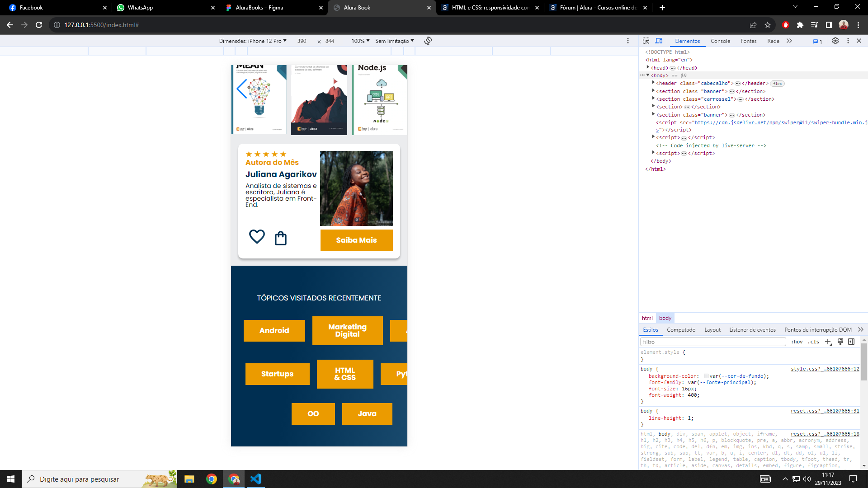Show more Styles pane tabs
Image resolution: width=868 pixels, height=488 pixels.
[860, 329]
